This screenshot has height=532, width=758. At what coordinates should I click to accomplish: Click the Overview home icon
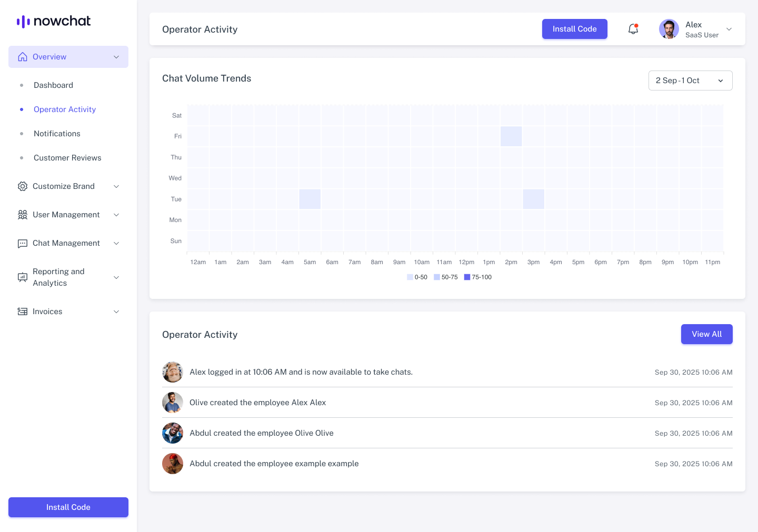pos(22,57)
